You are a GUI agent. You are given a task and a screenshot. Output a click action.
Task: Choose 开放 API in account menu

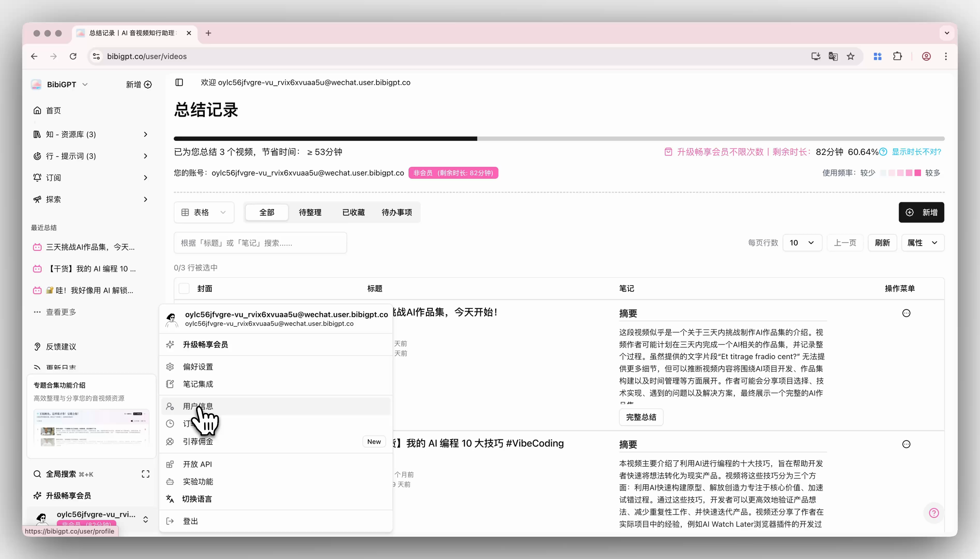coord(276,464)
